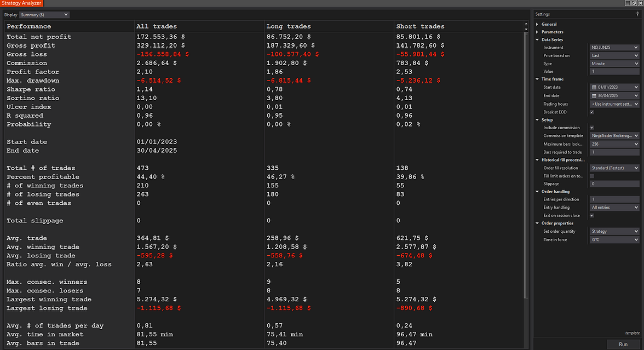Screen dimensions: 644x350
Task: Open the Instrument NQ JUN25 dropdown
Action: [614, 48]
